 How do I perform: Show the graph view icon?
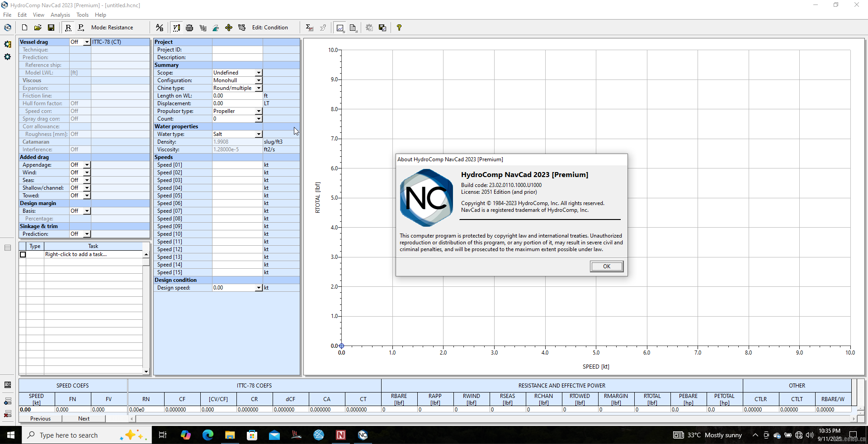point(340,28)
